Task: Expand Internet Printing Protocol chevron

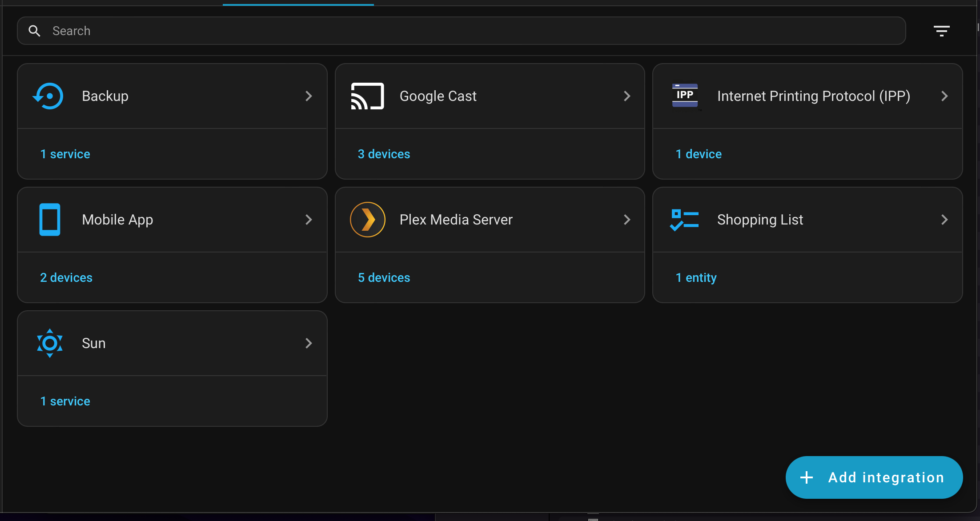Action: pyautogui.click(x=944, y=96)
